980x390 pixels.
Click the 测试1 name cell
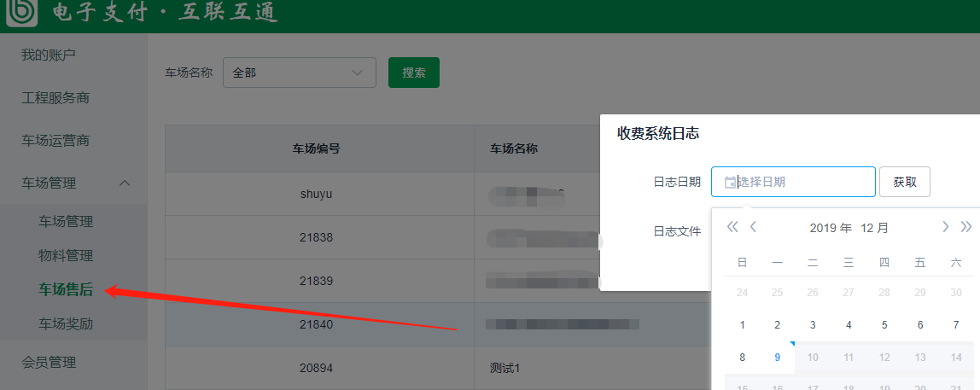(505, 368)
